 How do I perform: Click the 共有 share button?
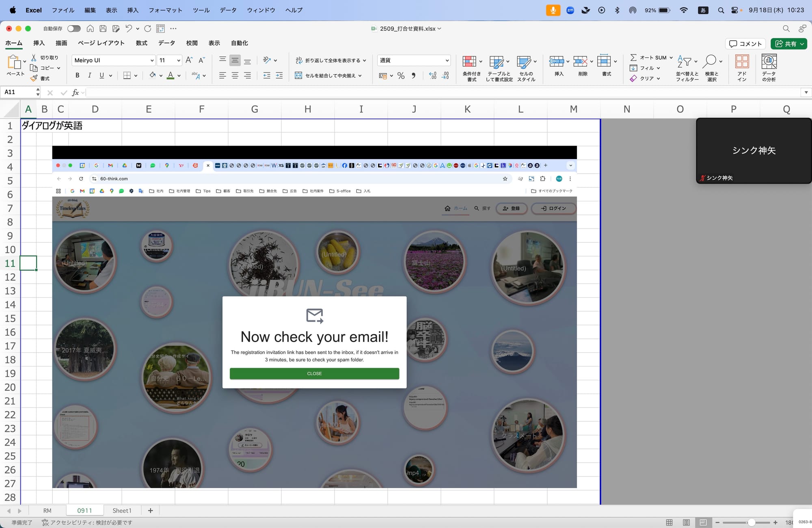[x=785, y=44]
